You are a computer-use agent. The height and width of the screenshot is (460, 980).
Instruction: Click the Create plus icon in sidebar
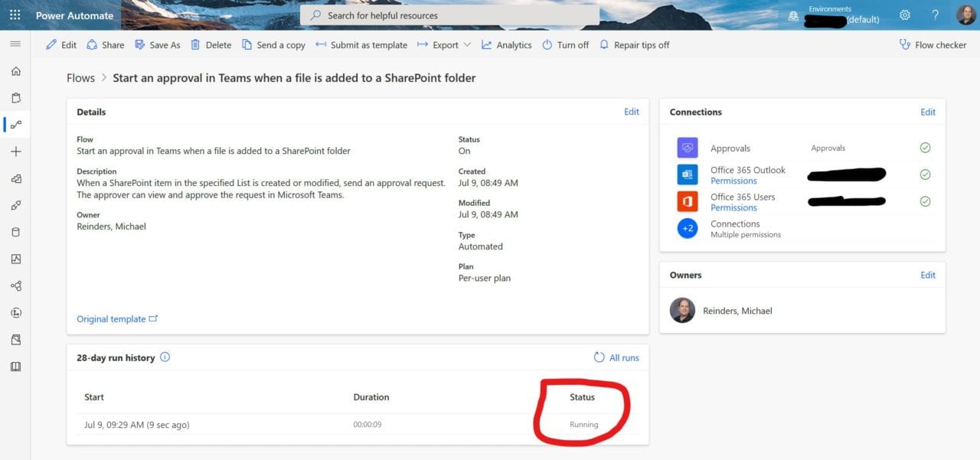tap(15, 152)
